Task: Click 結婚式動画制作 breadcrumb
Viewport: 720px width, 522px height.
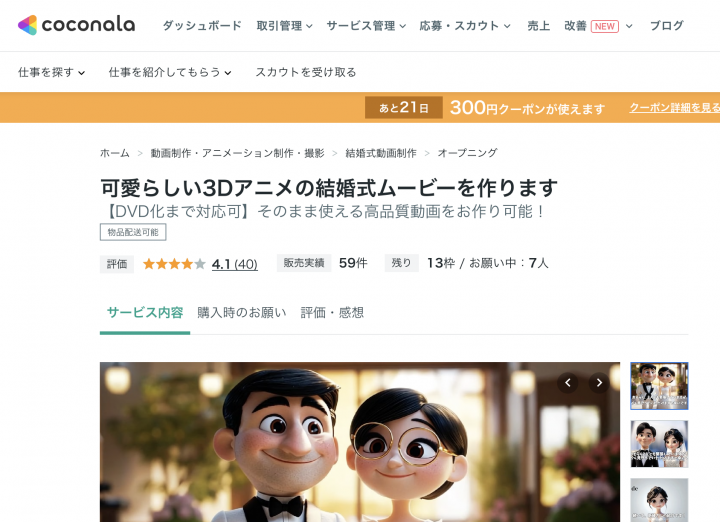Action: [381, 153]
